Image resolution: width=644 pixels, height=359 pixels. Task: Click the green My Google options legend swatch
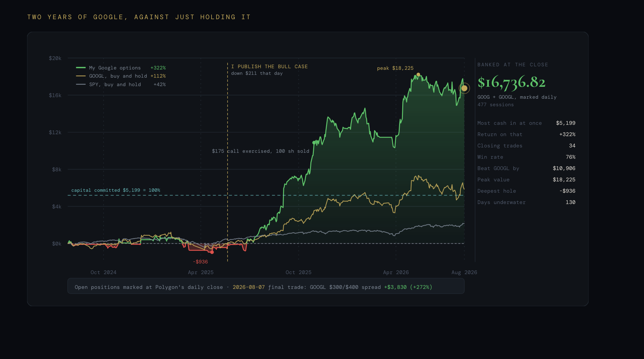81,68
